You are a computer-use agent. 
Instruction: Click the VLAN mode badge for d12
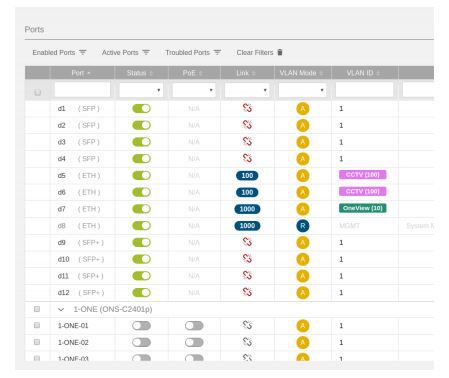click(303, 293)
